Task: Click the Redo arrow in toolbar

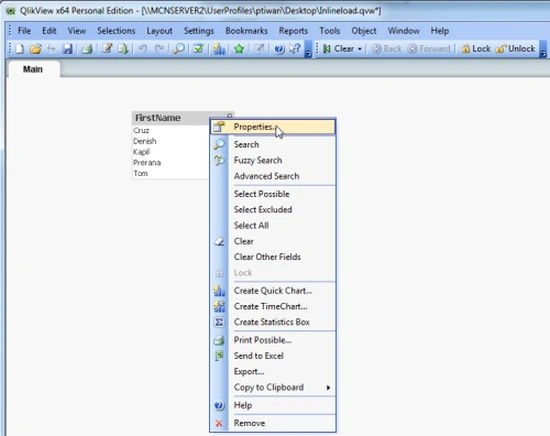Action: (x=159, y=49)
